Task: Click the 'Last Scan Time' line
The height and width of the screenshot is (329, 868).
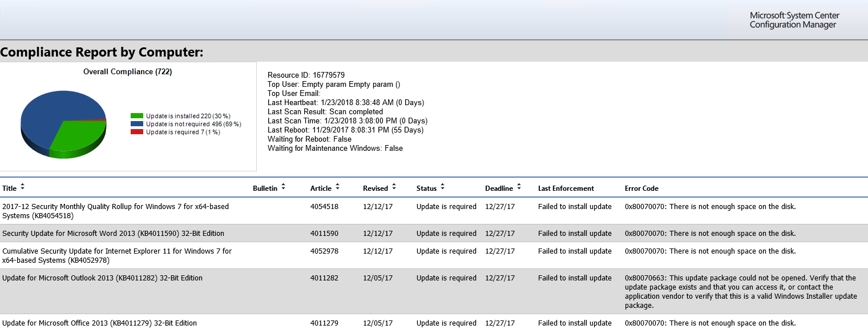Action: coord(348,121)
